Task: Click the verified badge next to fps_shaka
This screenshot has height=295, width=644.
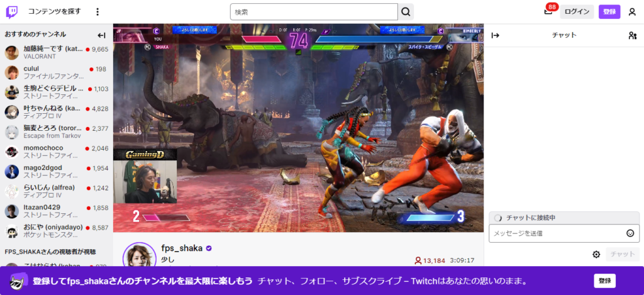Action: pyautogui.click(x=209, y=248)
